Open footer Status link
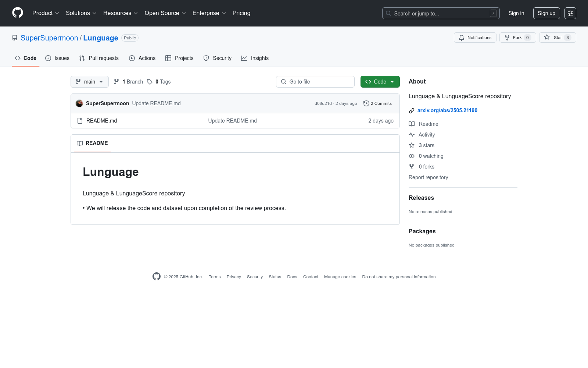The width and height of the screenshot is (588, 368). click(x=275, y=277)
